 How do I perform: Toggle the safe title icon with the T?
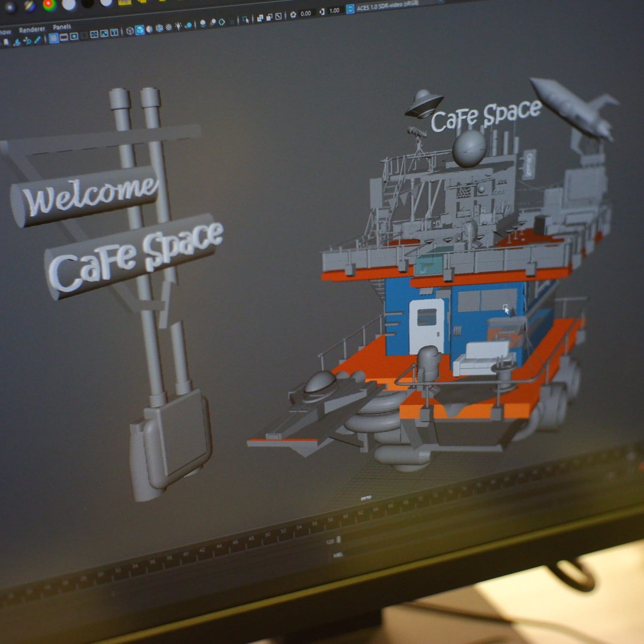pos(114,32)
